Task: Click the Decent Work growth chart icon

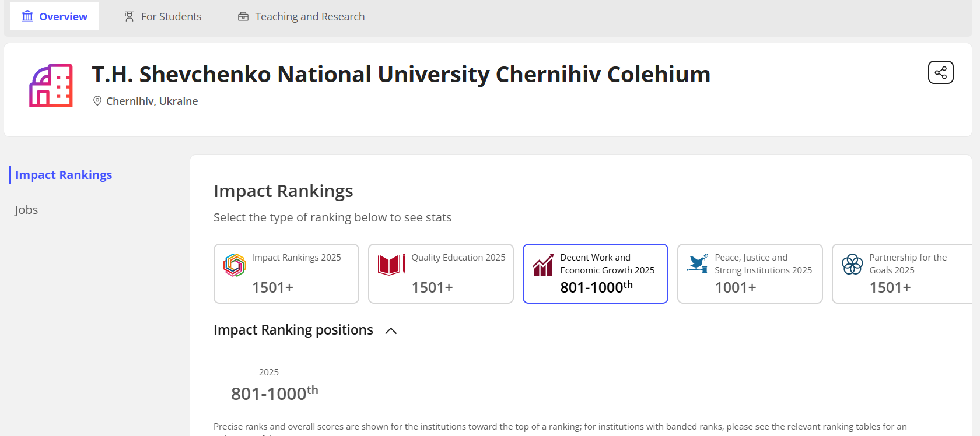Action: point(543,265)
